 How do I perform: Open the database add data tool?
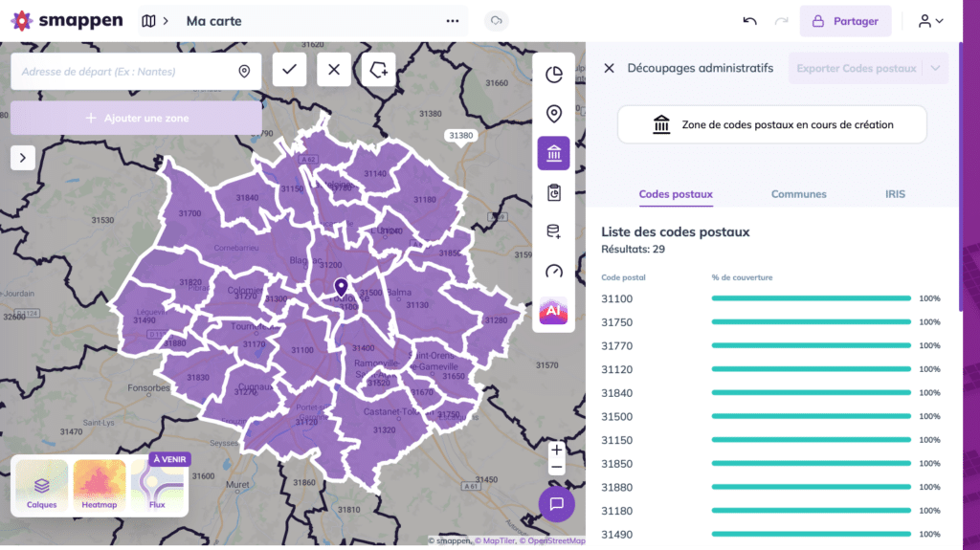pos(554,231)
